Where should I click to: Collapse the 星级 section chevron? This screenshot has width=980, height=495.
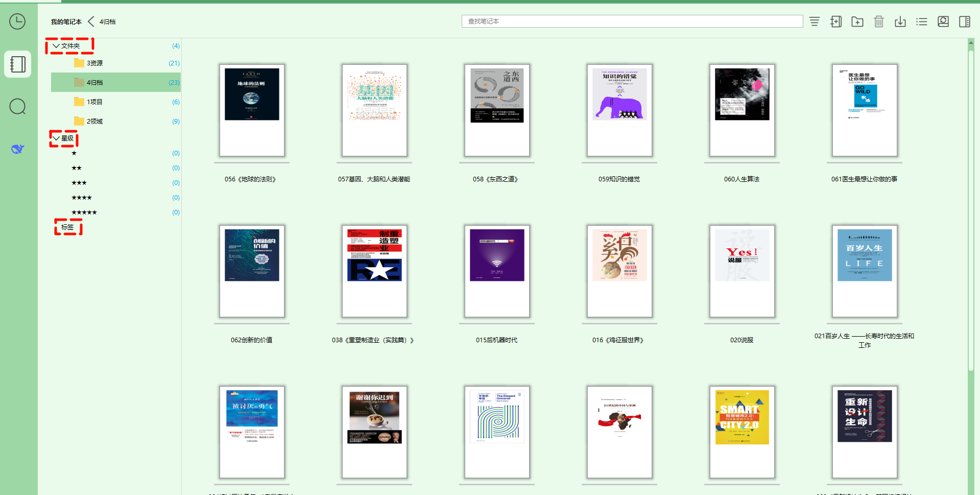pos(56,138)
